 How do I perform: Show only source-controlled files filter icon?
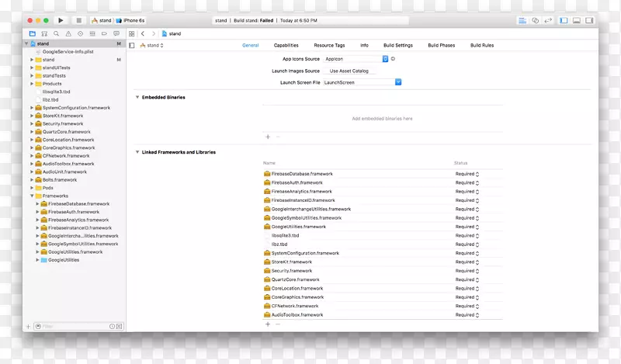pyautogui.click(x=120, y=327)
